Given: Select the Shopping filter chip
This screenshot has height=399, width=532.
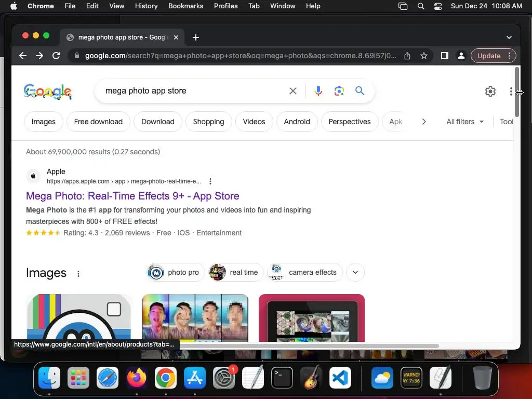Looking at the screenshot, I should tap(209, 122).
